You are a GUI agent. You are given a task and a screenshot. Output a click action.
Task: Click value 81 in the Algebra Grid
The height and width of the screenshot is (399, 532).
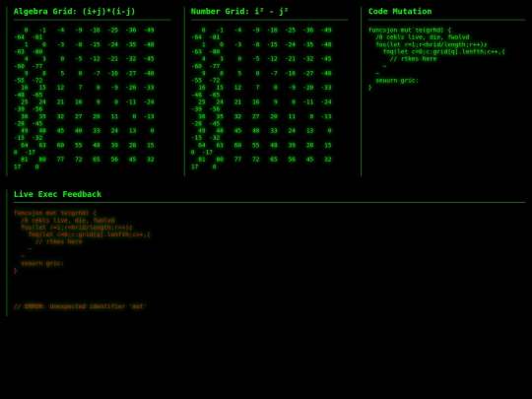[x=25, y=160]
